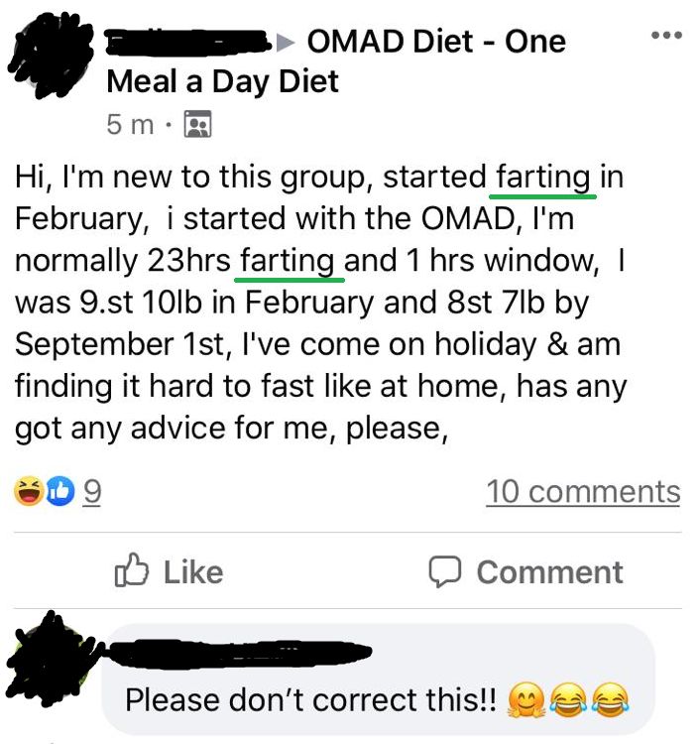This screenshot has width=700, height=744.
Task: Click the arrow icon before the group name
Action: (x=287, y=42)
